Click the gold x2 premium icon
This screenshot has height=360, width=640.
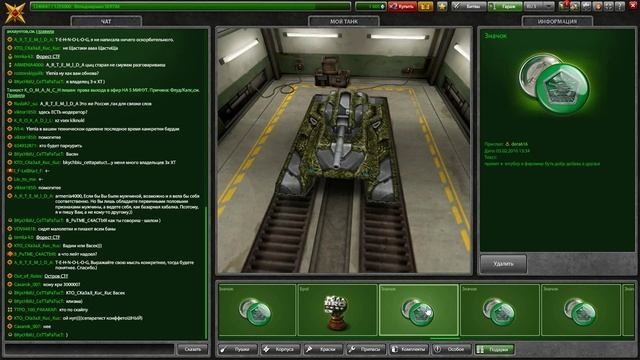pyautogui.click(x=426, y=7)
